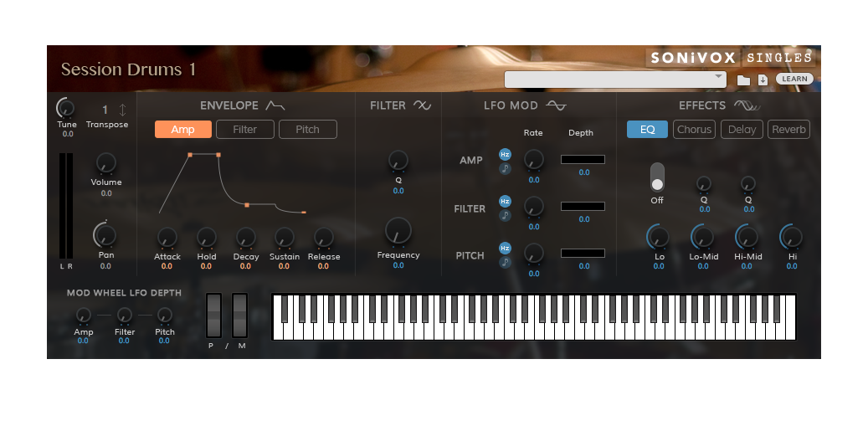The height and width of the screenshot is (426, 868).
Task: Click the Filter Q knob
Action: pos(398,161)
